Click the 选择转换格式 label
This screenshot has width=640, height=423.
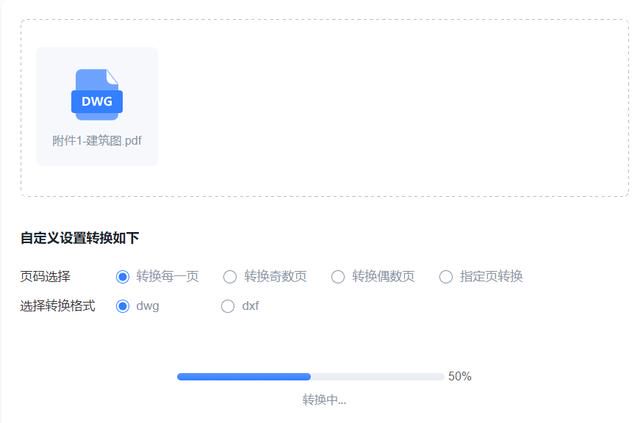coord(58,306)
